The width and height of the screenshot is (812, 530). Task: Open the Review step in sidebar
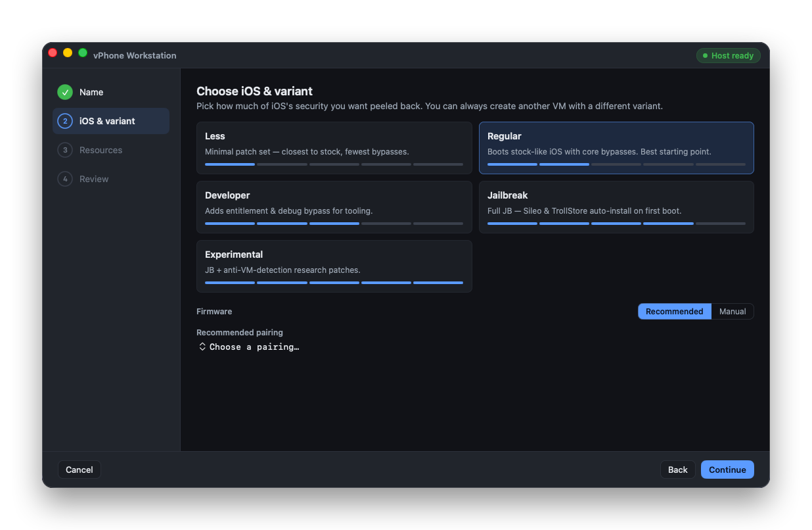pos(111,179)
